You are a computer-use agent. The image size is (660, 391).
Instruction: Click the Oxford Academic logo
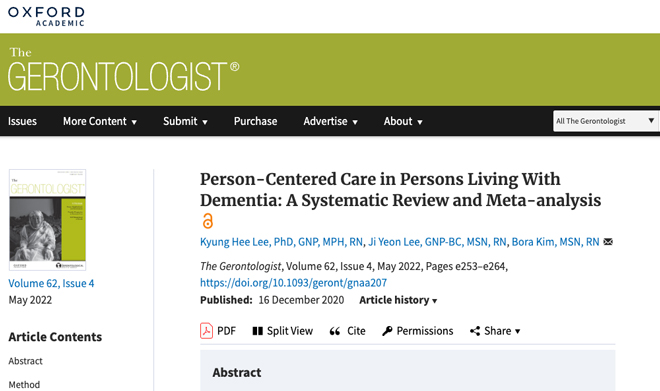(x=46, y=16)
